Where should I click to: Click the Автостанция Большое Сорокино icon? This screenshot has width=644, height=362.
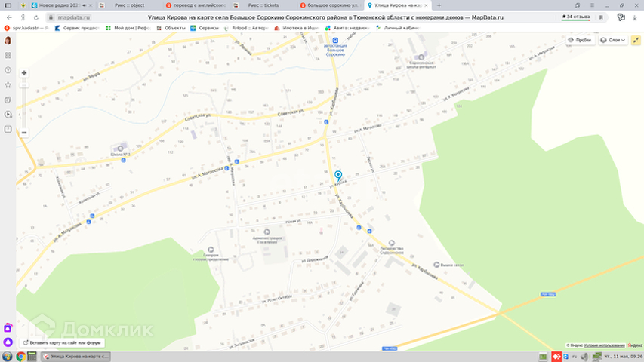(335, 40)
